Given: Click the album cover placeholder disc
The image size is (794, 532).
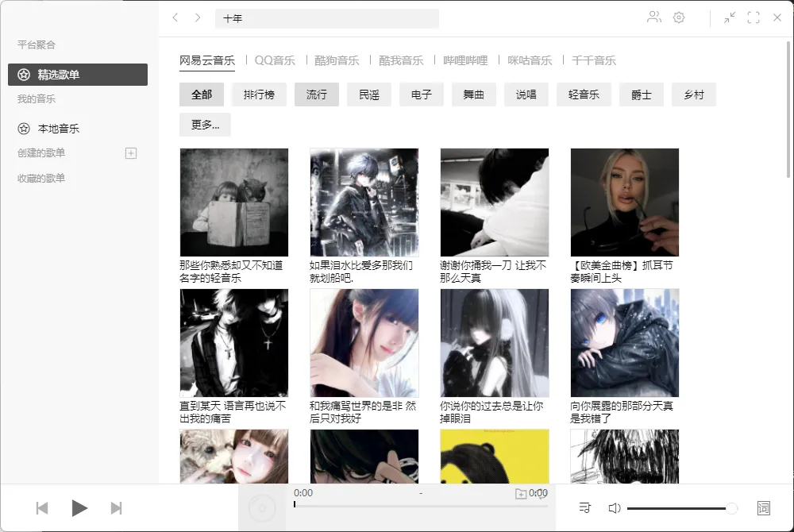Looking at the screenshot, I should coord(262,507).
